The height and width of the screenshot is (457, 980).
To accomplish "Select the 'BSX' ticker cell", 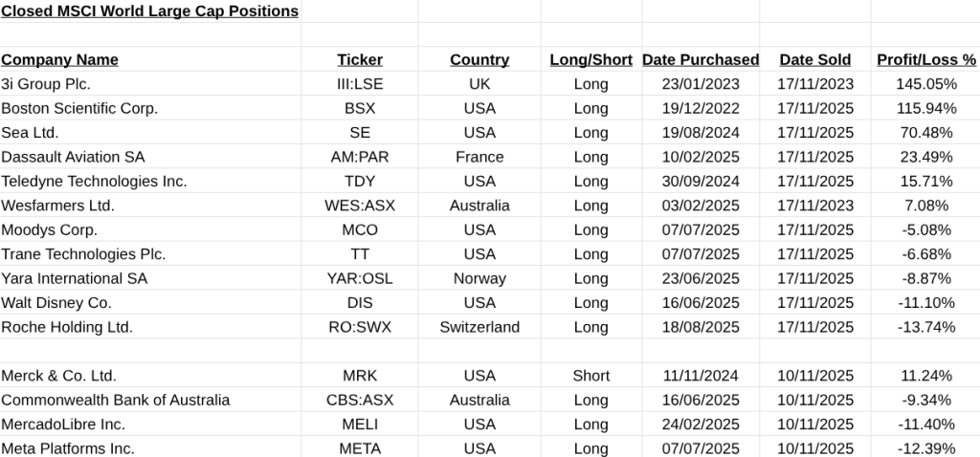I will [360, 108].
